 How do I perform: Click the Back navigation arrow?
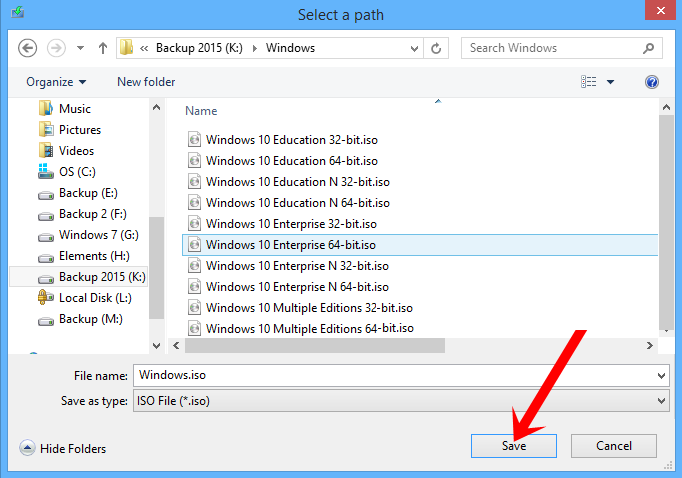(x=27, y=48)
